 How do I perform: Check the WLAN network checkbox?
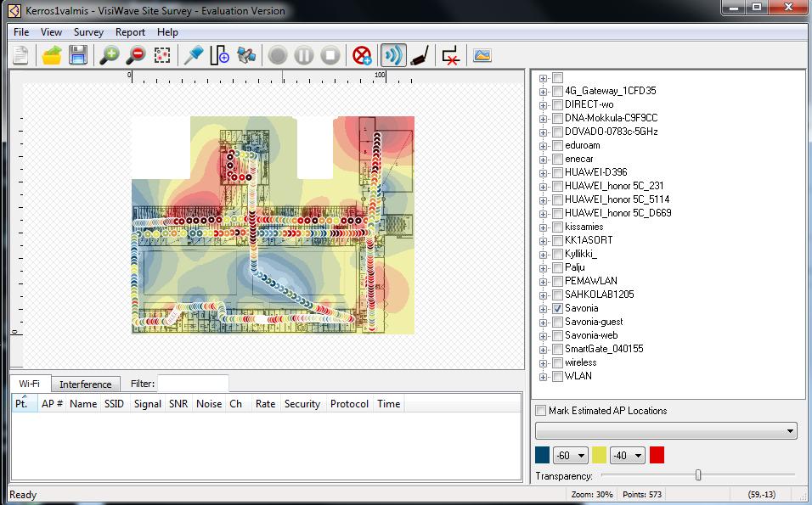[x=557, y=376]
